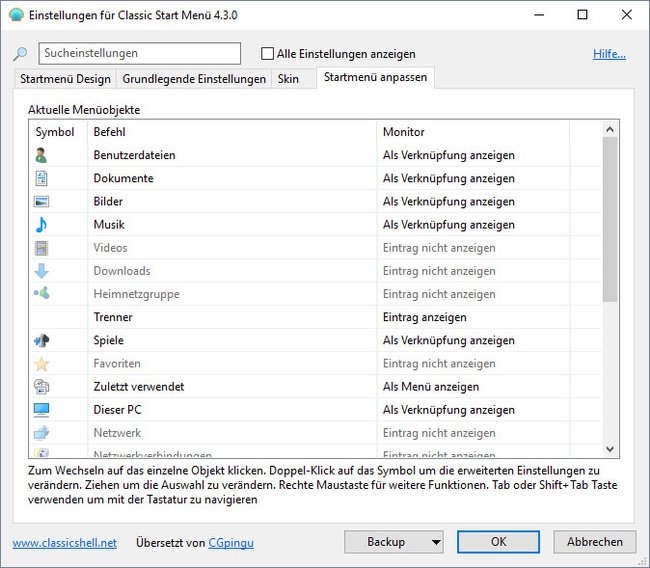Open the Hilfe link
650x568 pixels.
pos(609,54)
